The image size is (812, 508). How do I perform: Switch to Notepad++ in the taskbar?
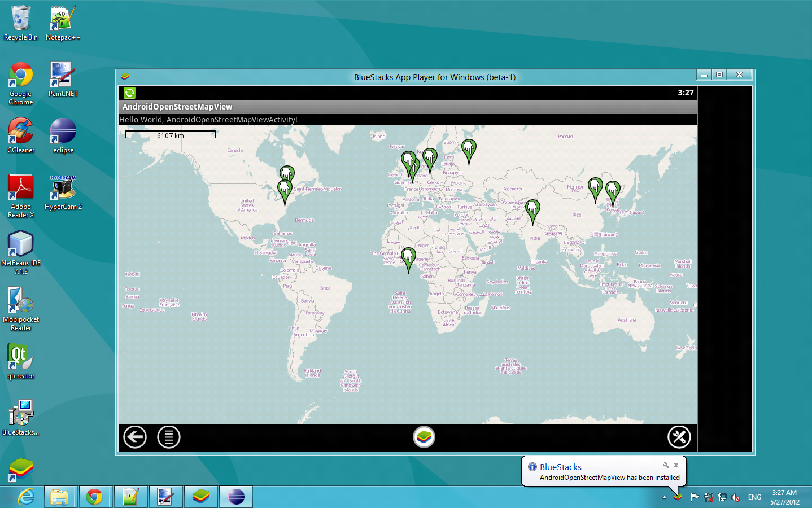click(130, 497)
